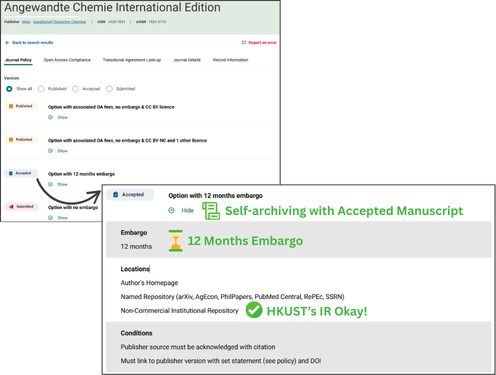Click the eISSN value 1521-3773
The height and width of the screenshot is (375, 496).
pos(157,22)
